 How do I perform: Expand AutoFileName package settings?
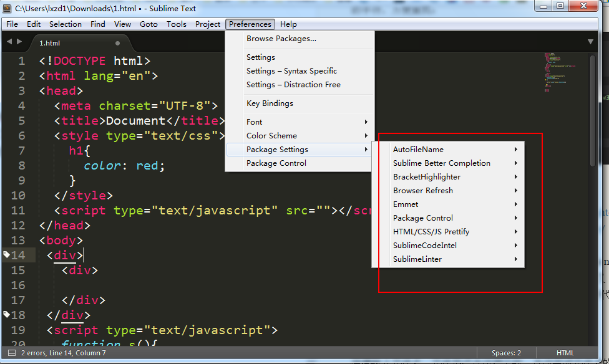[448, 150]
